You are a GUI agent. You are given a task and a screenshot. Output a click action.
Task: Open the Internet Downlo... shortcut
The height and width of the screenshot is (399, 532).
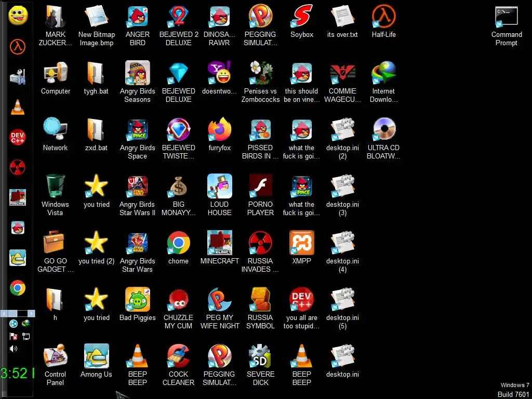(x=383, y=83)
